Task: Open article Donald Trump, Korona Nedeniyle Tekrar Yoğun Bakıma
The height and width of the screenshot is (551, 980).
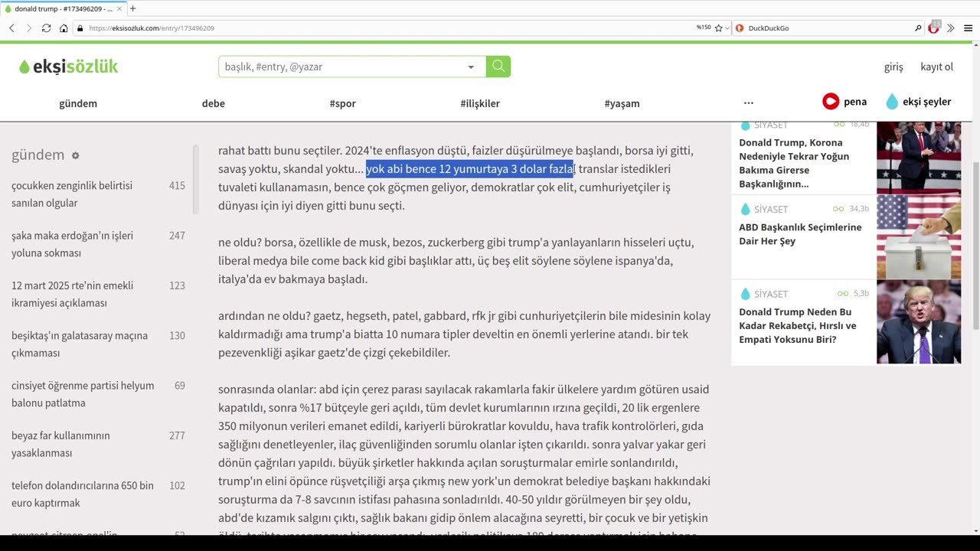Action: click(x=794, y=163)
